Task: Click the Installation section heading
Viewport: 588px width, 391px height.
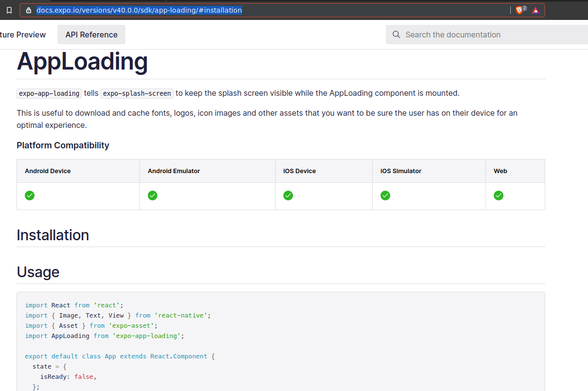Action: pyautogui.click(x=52, y=235)
